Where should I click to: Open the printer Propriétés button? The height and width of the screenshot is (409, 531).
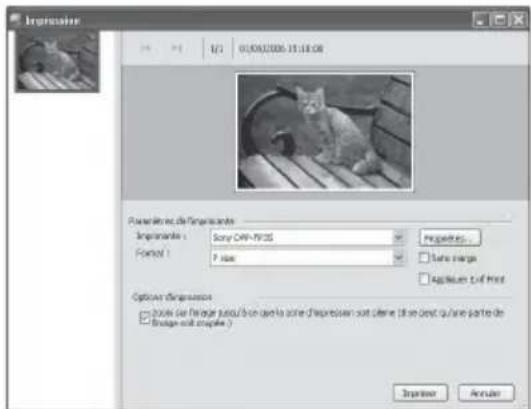coord(450,238)
